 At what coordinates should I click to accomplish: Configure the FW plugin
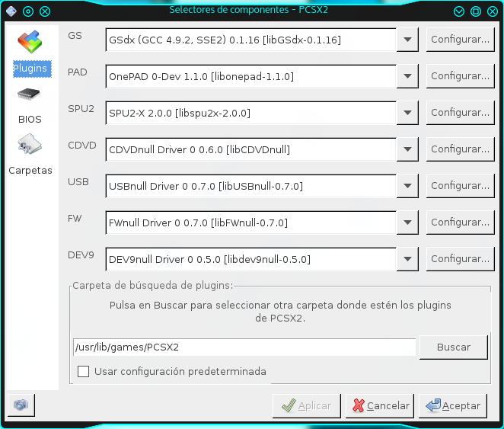[461, 223]
